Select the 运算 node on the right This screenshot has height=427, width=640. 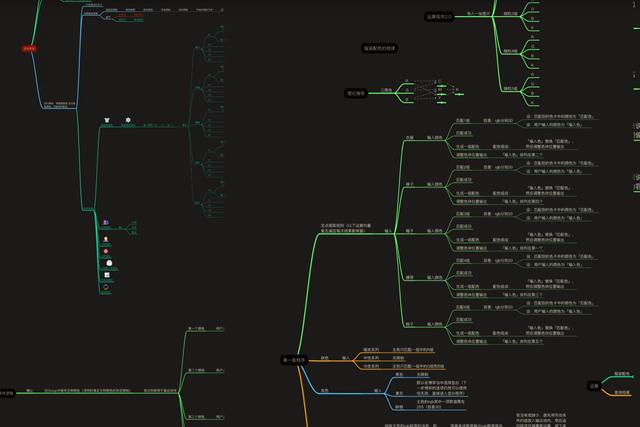pos(593,384)
